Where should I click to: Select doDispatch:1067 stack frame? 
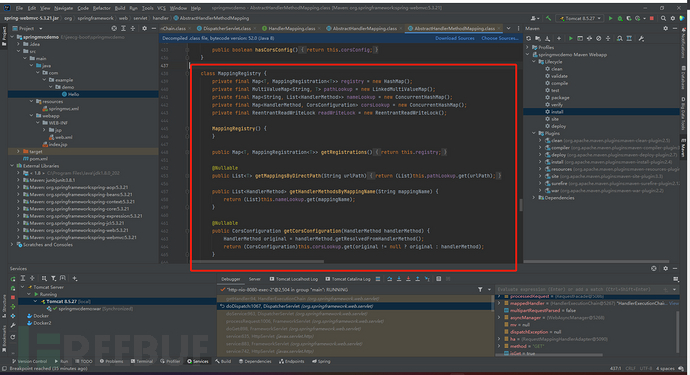point(355,306)
